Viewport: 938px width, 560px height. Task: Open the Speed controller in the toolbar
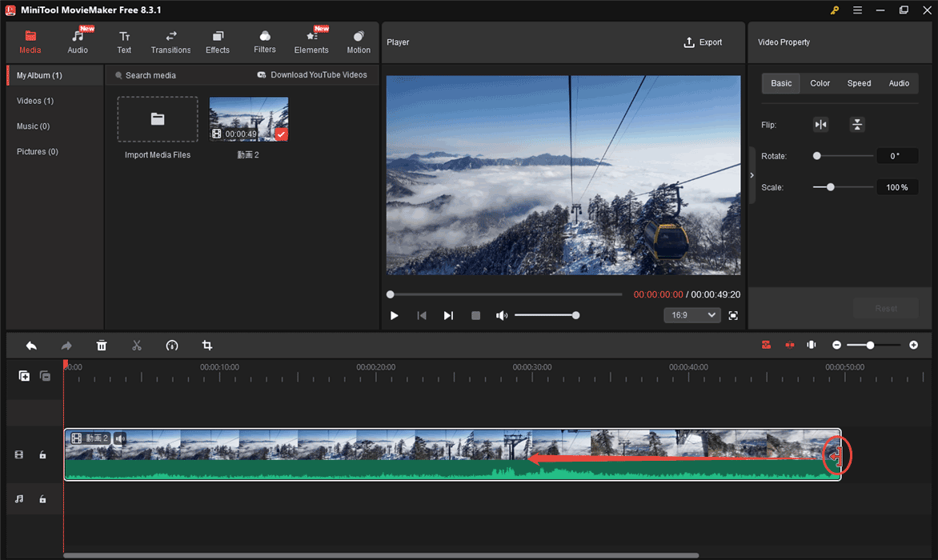pyautogui.click(x=172, y=345)
